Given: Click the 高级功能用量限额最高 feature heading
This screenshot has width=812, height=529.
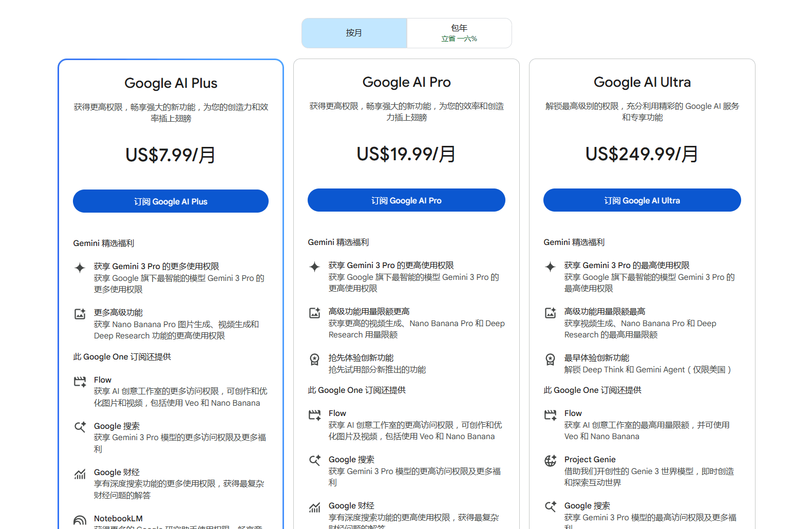Looking at the screenshot, I should tap(605, 311).
